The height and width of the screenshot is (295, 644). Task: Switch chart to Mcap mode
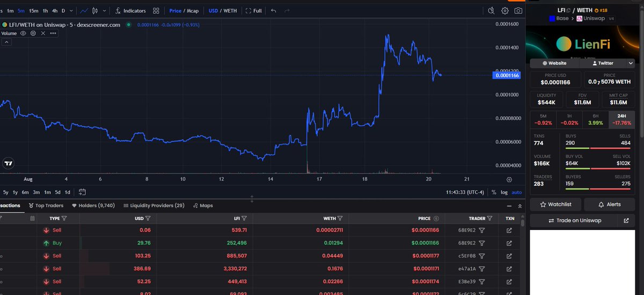pos(193,11)
